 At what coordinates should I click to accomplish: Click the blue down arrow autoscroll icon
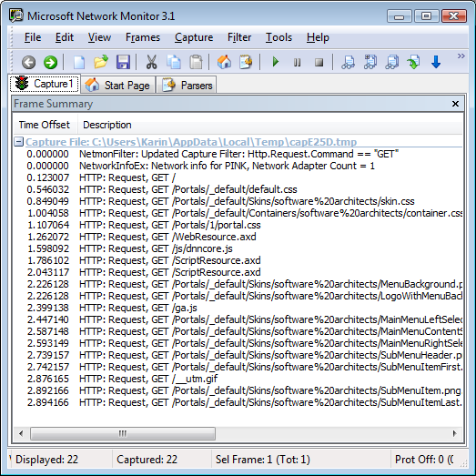click(436, 62)
